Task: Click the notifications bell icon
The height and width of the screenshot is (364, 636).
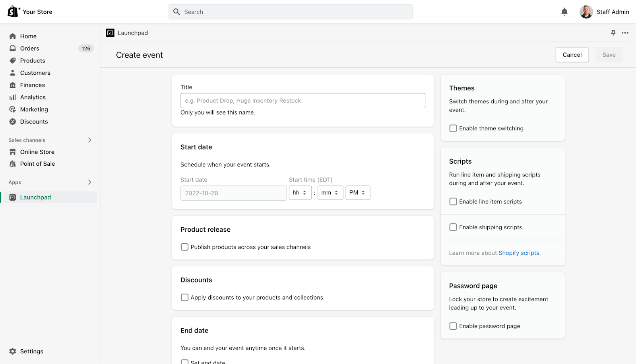Action: point(564,12)
